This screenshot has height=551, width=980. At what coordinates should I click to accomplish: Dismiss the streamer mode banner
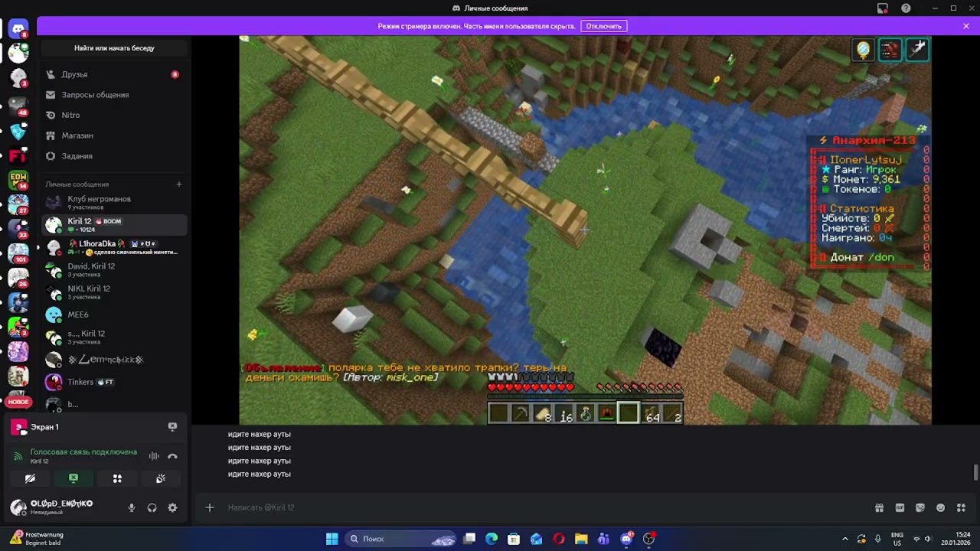966,26
